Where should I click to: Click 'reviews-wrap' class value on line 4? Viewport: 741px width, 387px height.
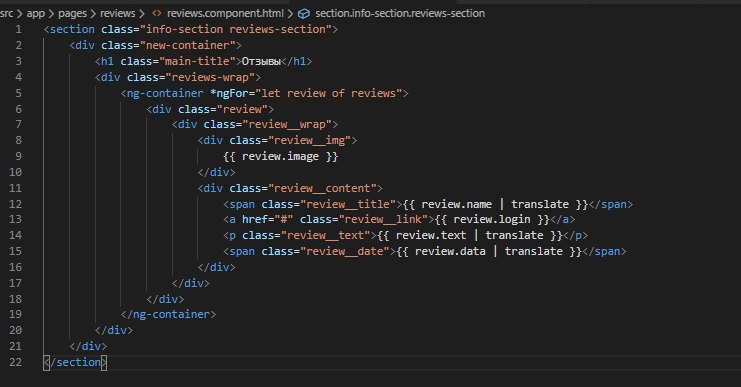pyautogui.click(x=210, y=77)
